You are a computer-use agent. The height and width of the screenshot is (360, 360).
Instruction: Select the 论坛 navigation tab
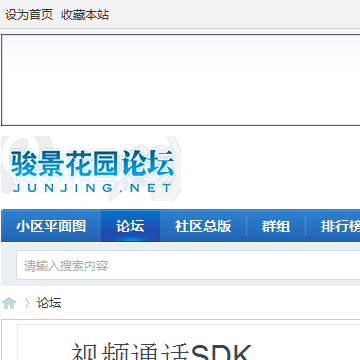coord(130,226)
